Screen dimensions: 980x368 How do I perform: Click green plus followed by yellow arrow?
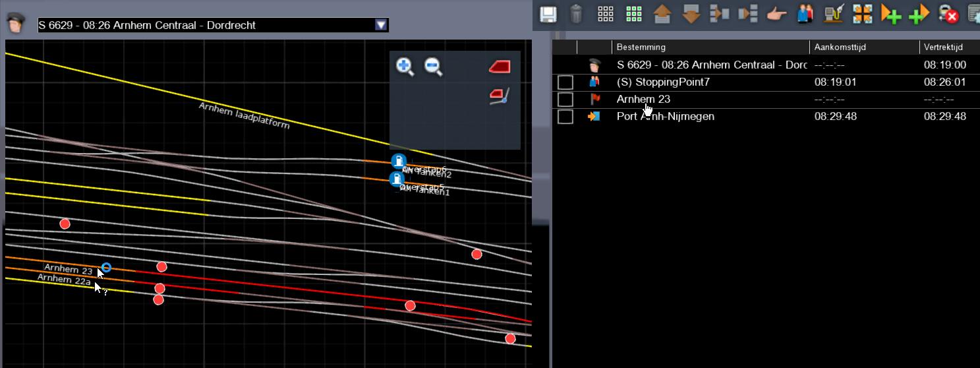tap(919, 14)
